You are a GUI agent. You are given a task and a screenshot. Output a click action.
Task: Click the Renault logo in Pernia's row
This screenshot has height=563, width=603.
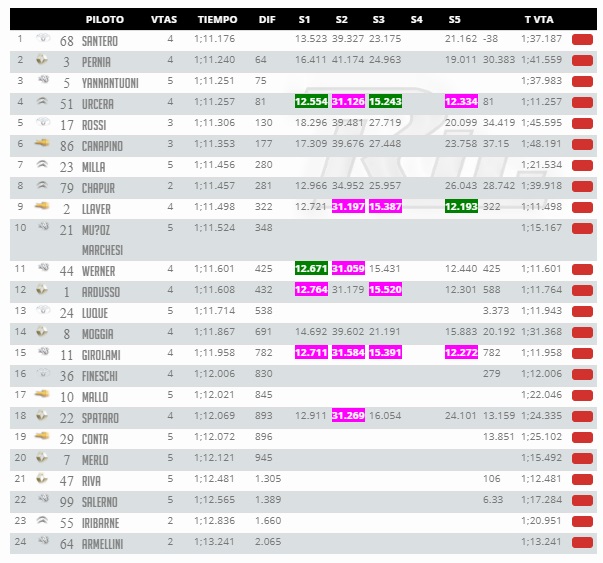pyautogui.click(x=42, y=60)
